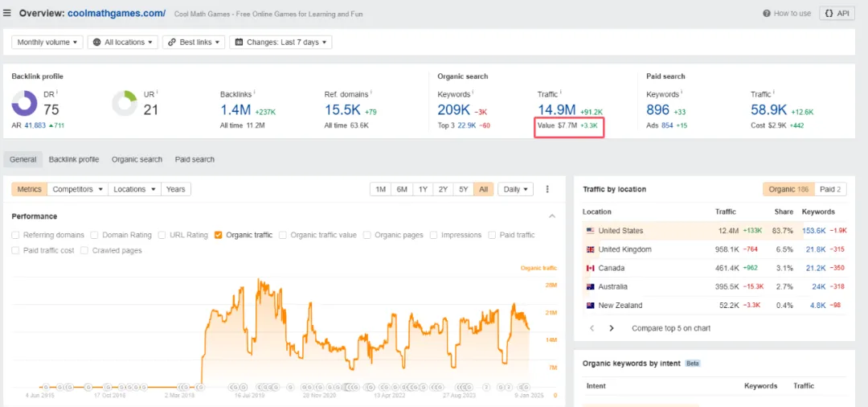Switch to the Backlink profile tab

(x=74, y=159)
